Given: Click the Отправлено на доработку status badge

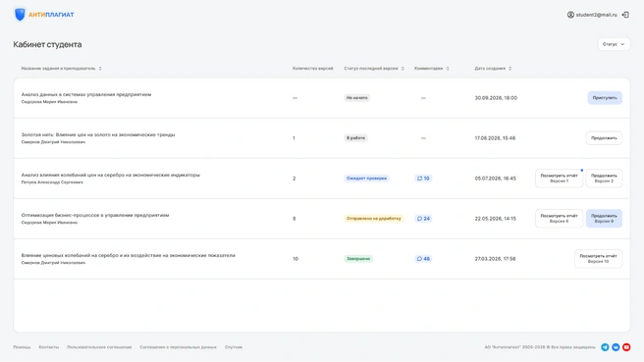Looking at the screenshot, I should coord(373,219).
